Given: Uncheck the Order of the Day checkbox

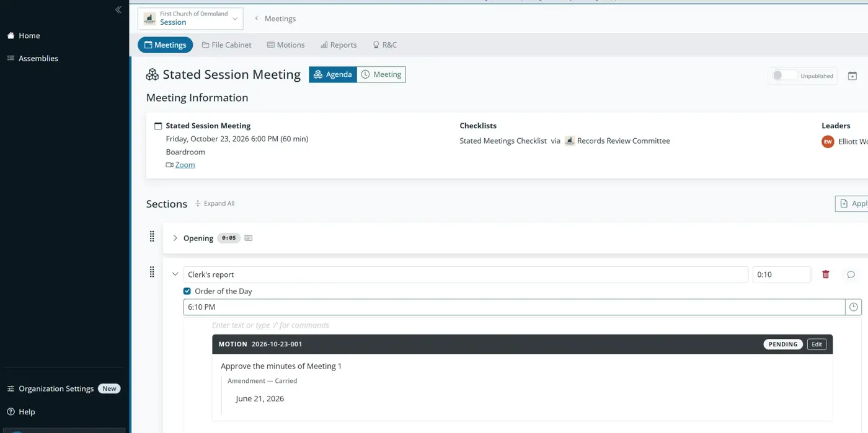Looking at the screenshot, I should pyautogui.click(x=187, y=291).
